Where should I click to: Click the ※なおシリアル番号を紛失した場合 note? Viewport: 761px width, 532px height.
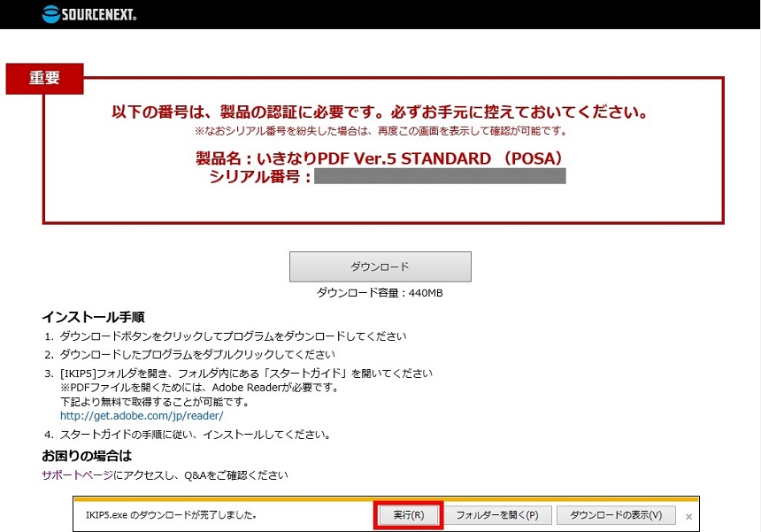[381, 131]
